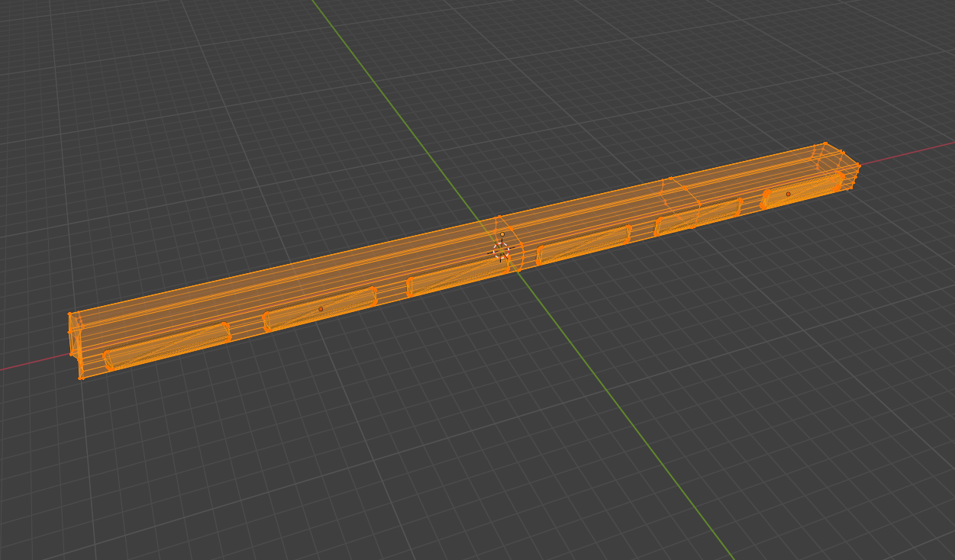
Task: Click origin dot inside the second slot from left
Action: click(321, 309)
